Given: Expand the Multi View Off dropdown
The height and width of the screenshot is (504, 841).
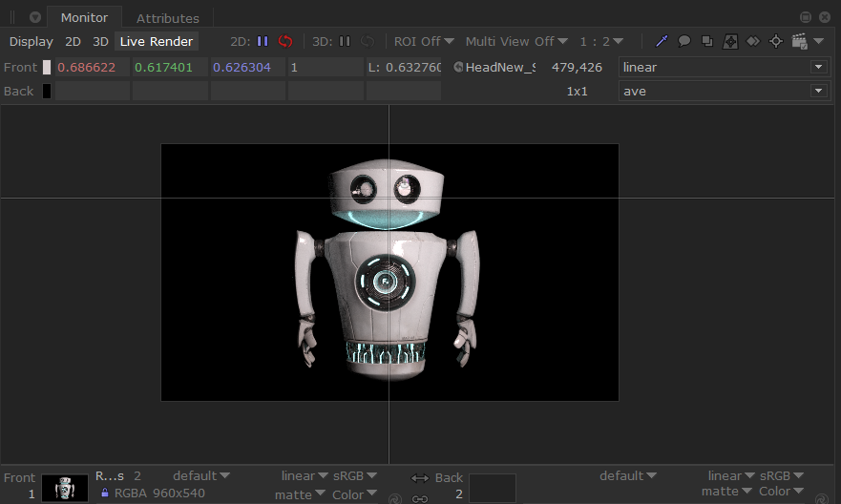Looking at the screenshot, I should 516,42.
